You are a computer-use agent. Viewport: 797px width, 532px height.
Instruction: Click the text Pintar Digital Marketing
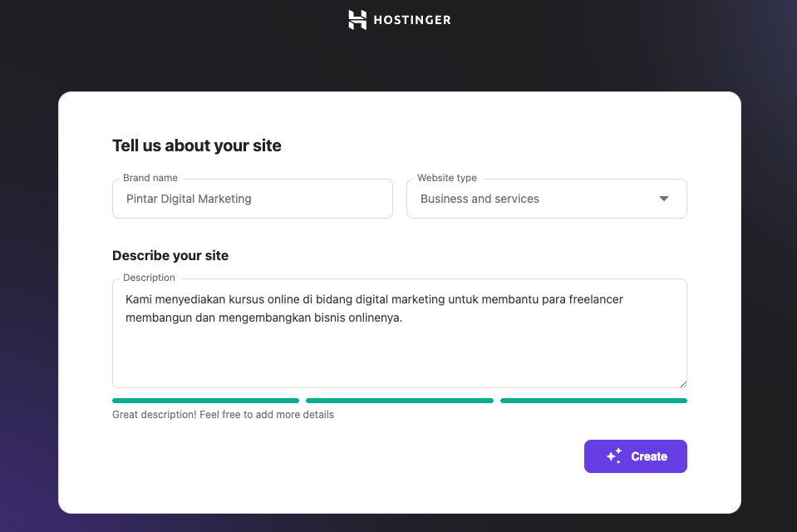189,199
